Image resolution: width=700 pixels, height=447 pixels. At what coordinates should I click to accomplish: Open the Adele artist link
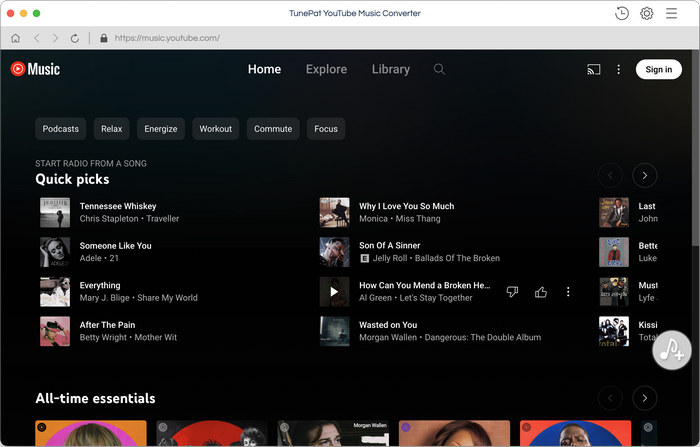tap(91, 258)
